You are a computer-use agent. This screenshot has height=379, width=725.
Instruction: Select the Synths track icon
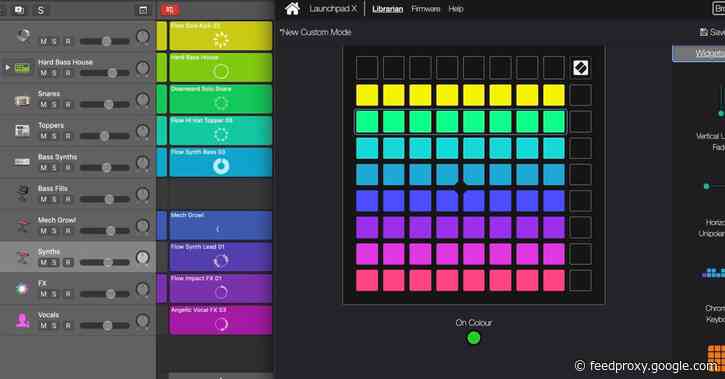pos(22,257)
